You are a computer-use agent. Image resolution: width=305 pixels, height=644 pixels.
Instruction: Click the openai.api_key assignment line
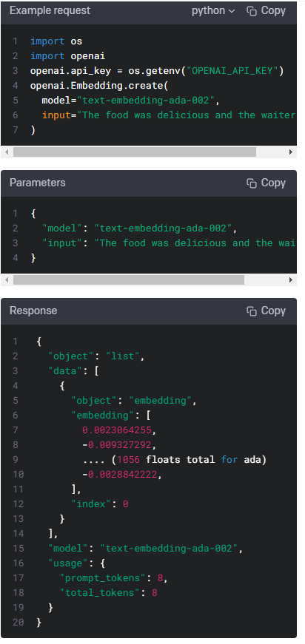point(157,71)
